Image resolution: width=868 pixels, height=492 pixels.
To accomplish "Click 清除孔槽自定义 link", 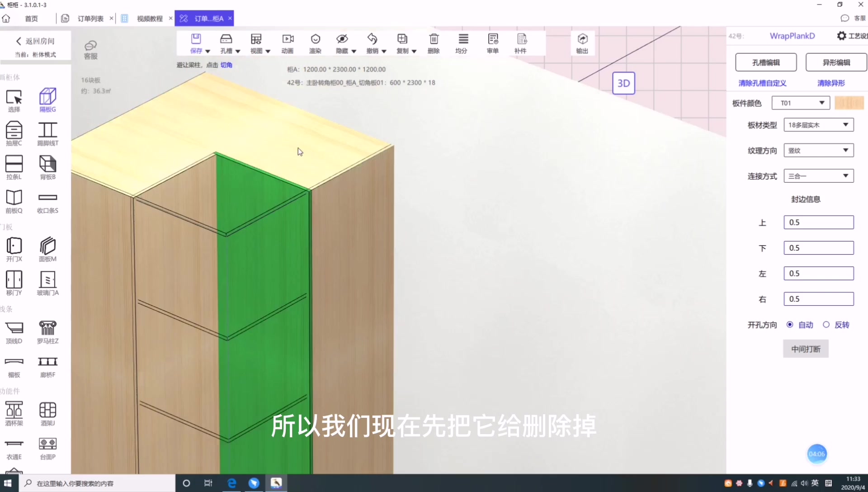I will 763,83.
